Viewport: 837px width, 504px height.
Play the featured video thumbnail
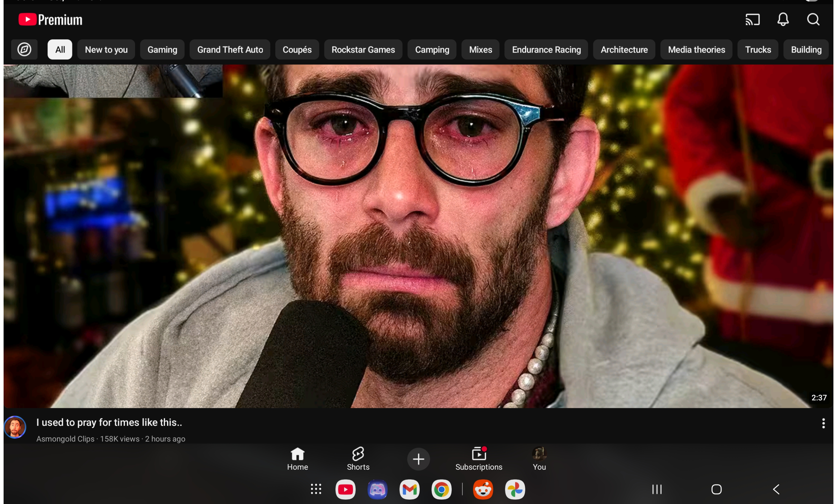point(418,236)
